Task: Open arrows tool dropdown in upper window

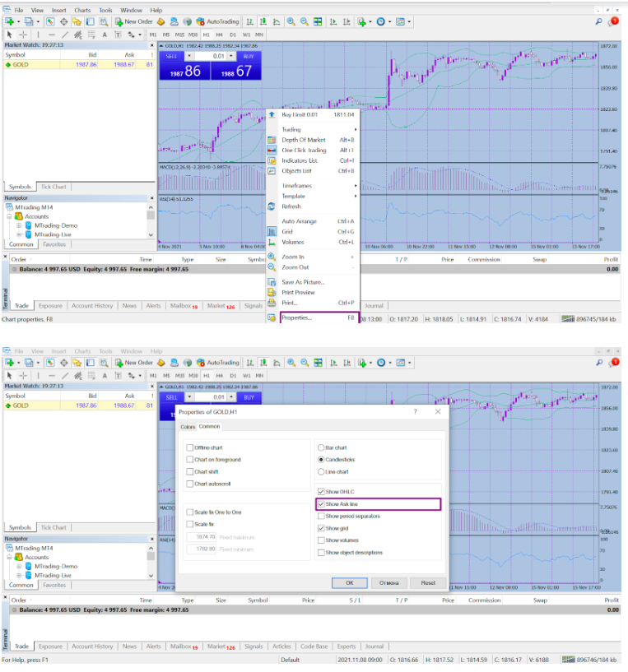Action: pos(139,35)
